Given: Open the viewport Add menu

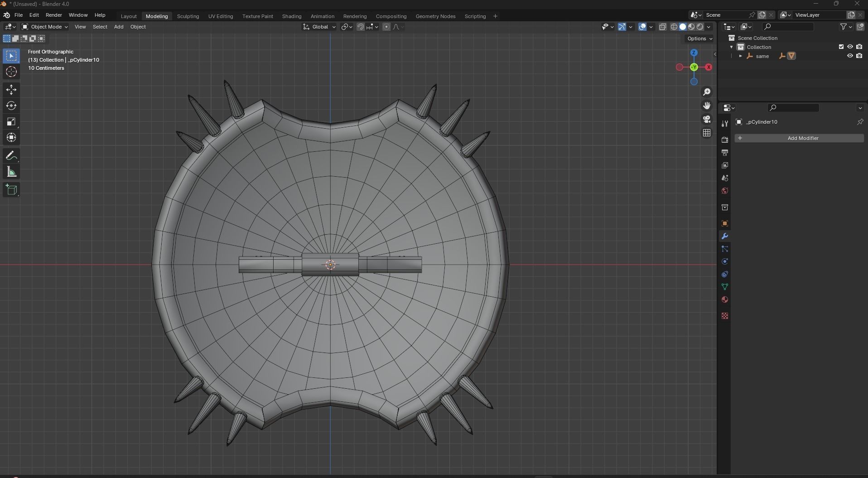Looking at the screenshot, I should (119, 27).
